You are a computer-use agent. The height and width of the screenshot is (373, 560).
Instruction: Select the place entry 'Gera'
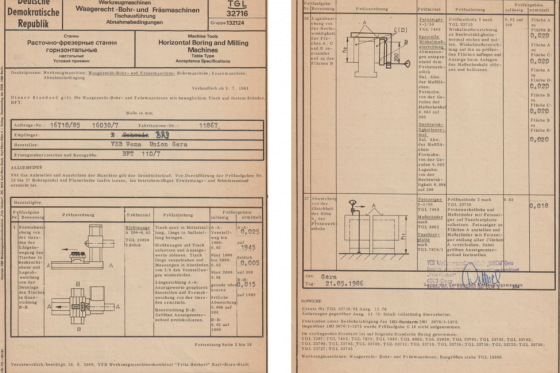click(329, 277)
